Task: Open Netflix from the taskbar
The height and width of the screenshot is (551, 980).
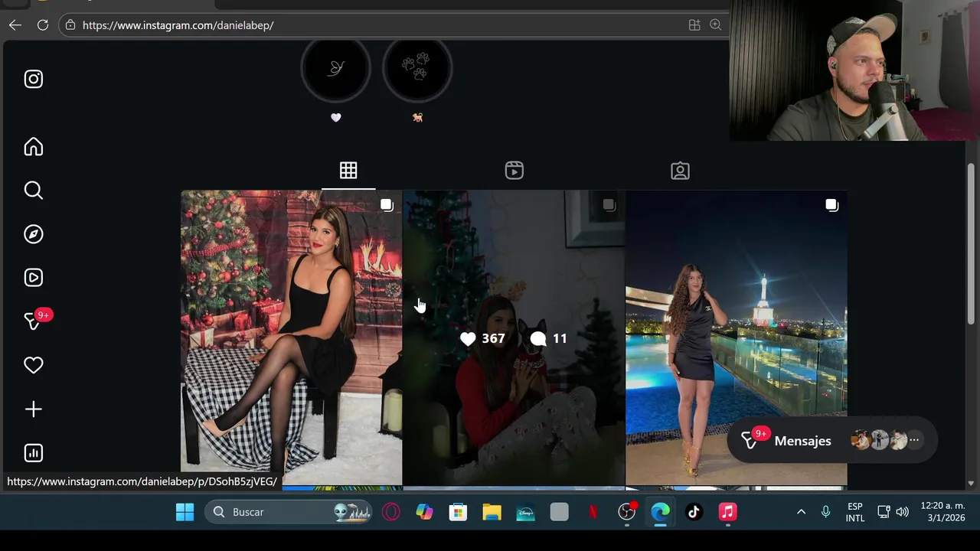Action: point(593,512)
